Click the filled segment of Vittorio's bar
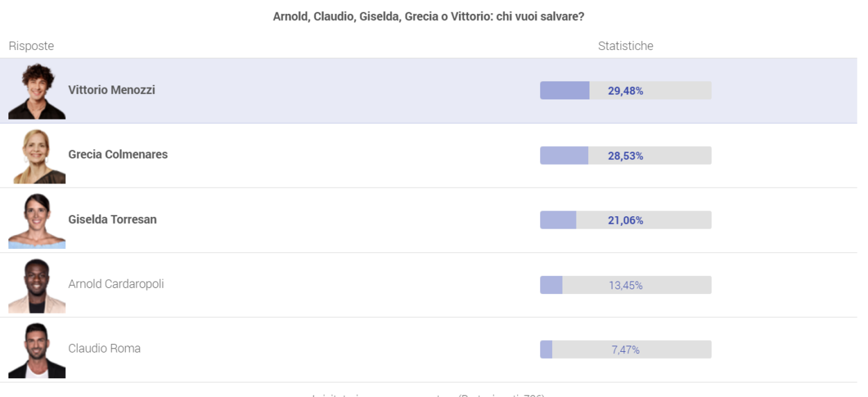 click(565, 90)
